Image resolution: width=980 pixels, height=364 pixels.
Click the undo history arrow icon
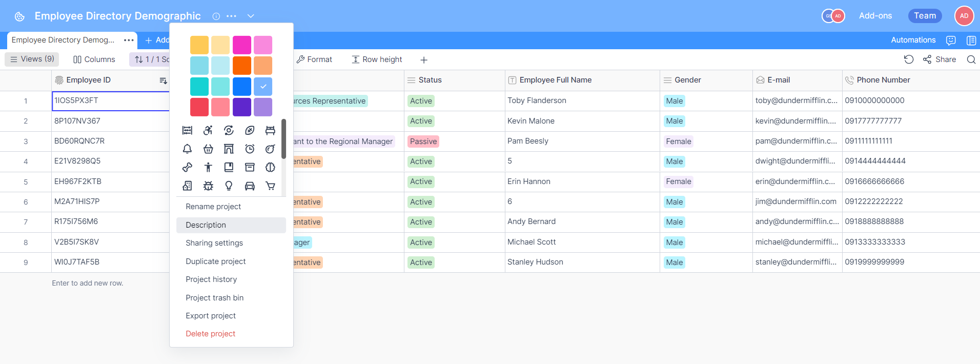pos(908,59)
